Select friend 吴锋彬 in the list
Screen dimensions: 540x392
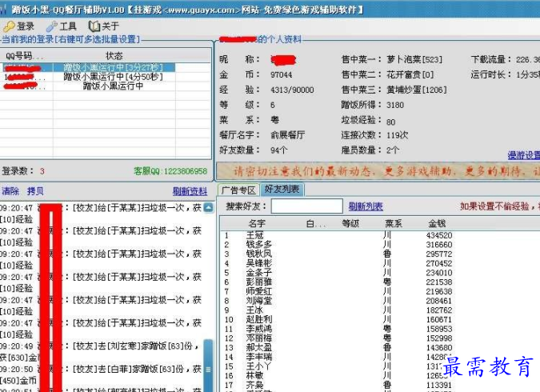pos(259,263)
